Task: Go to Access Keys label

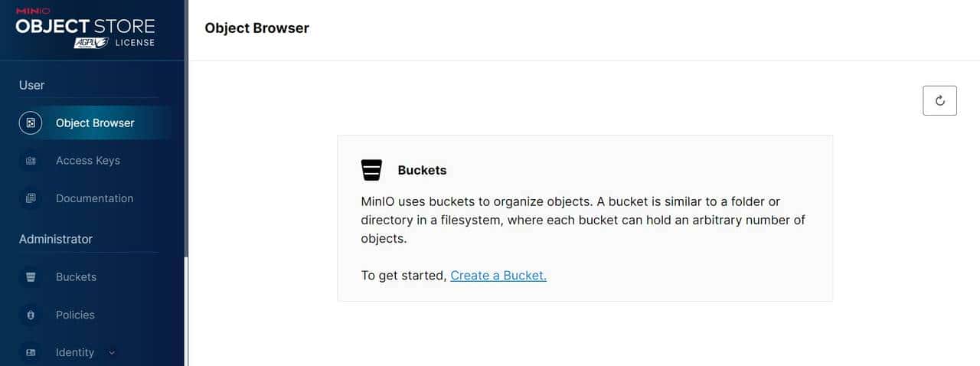Action: coord(88,161)
